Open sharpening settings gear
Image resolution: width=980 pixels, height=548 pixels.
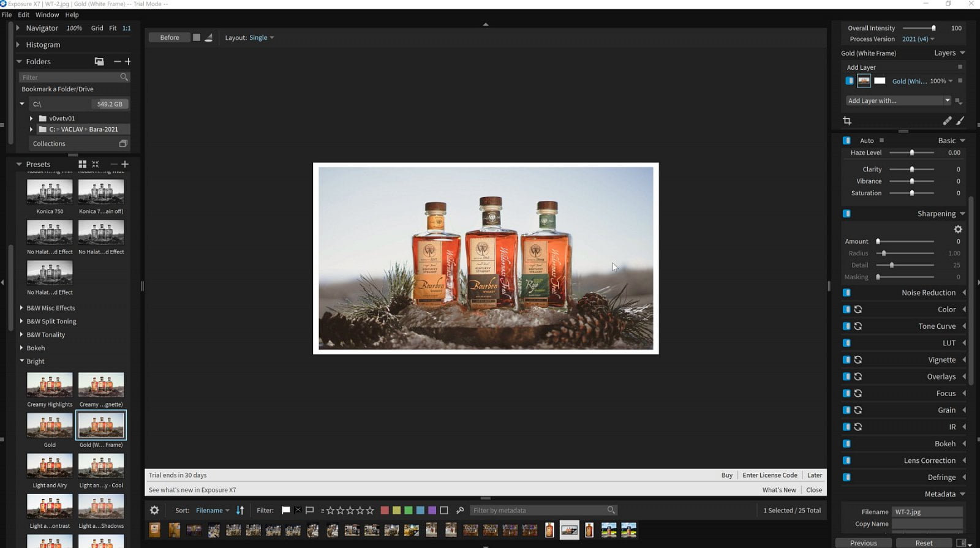coord(958,229)
